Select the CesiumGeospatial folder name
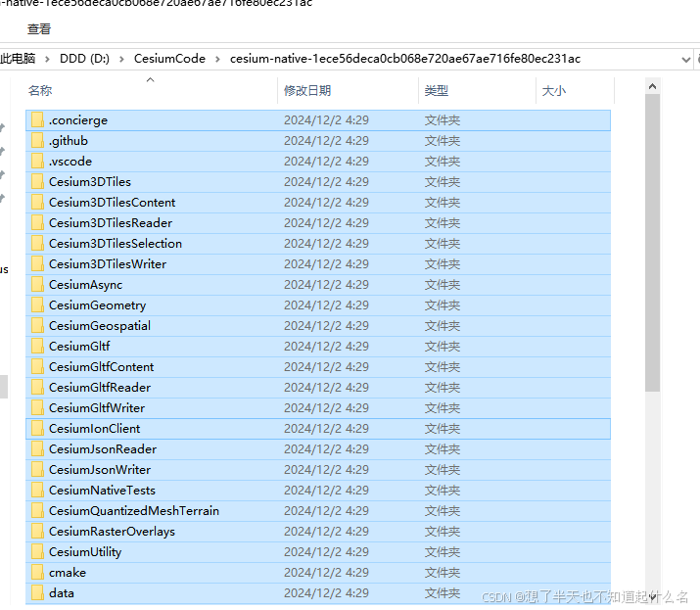The width and height of the screenshot is (700, 610). pos(100,326)
